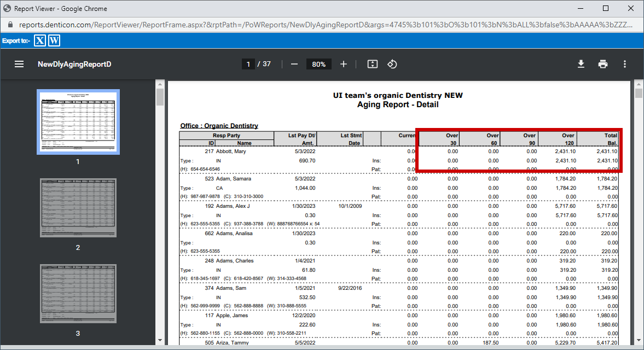This screenshot has height=350, width=644.
Task: Jump to page 3 thumbnail
Action: (78, 293)
